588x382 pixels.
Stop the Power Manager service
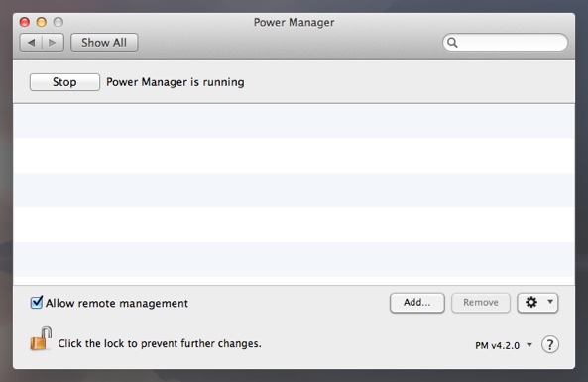click(x=64, y=82)
